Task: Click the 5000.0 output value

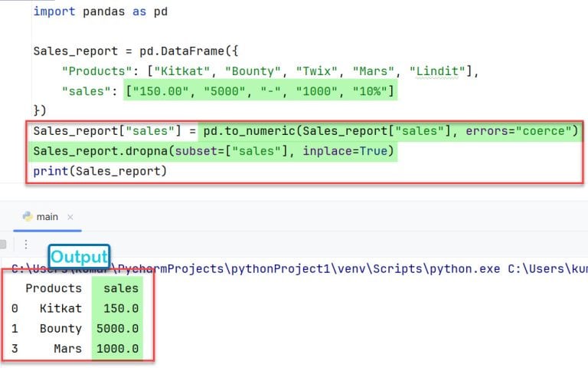Action: coord(117,329)
